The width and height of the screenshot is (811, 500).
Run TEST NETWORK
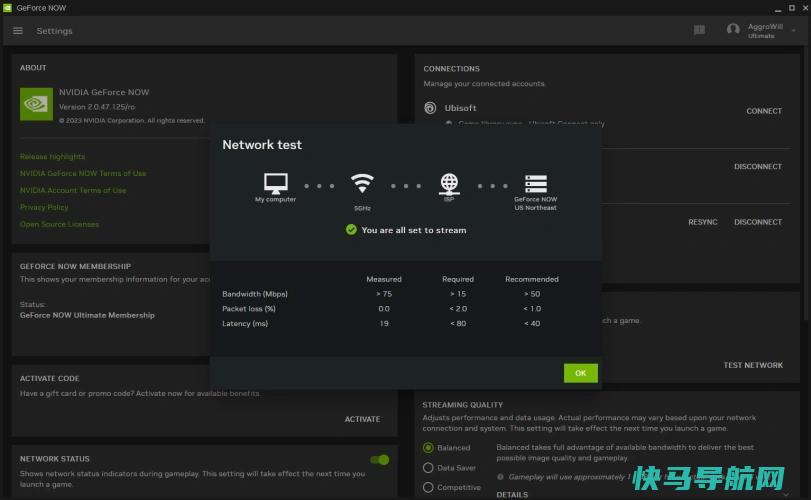753,365
